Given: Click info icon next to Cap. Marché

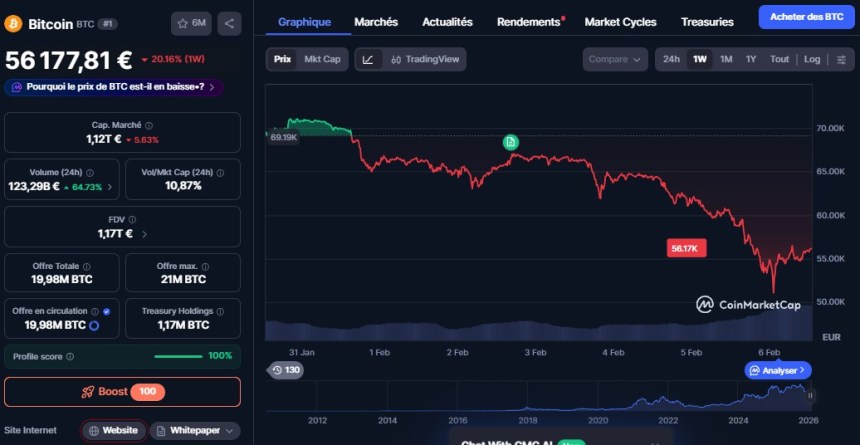Looking at the screenshot, I should coord(149,125).
